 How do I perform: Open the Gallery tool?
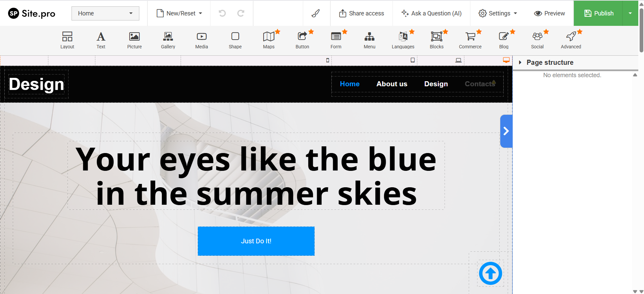168,37
